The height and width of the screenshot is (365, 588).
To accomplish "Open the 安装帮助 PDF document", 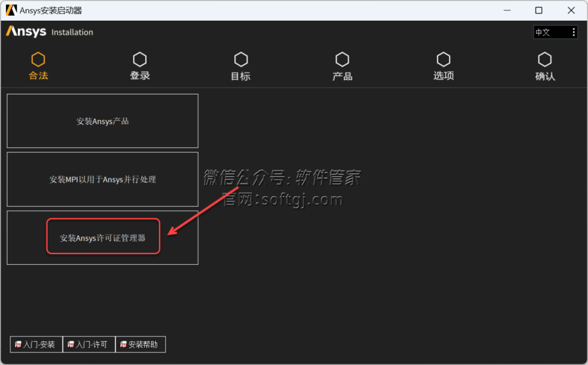I will click(x=140, y=344).
